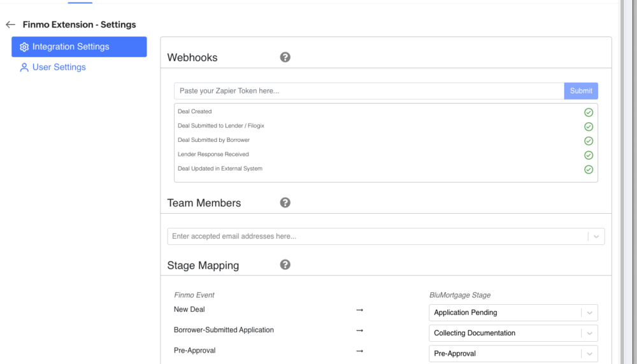Toggle the Deal Updated in External System checkmark
Viewport: 637px width, 364px height.
tap(589, 169)
